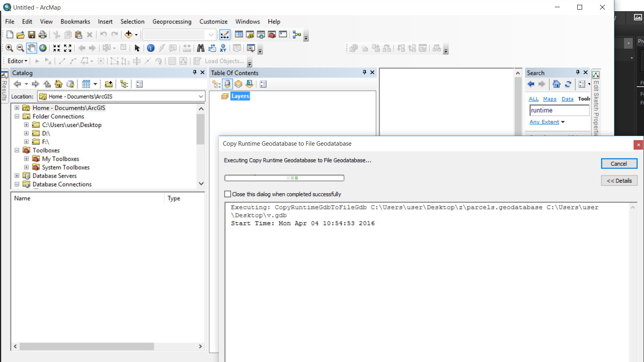Open the Python window icon
This screenshot has width=644, height=362.
pos(283,34)
